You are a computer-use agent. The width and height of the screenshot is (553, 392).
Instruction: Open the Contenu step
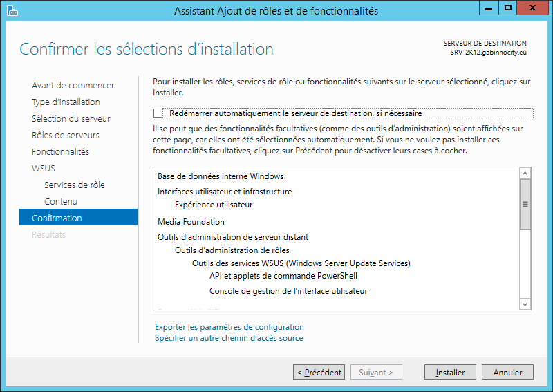(61, 201)
